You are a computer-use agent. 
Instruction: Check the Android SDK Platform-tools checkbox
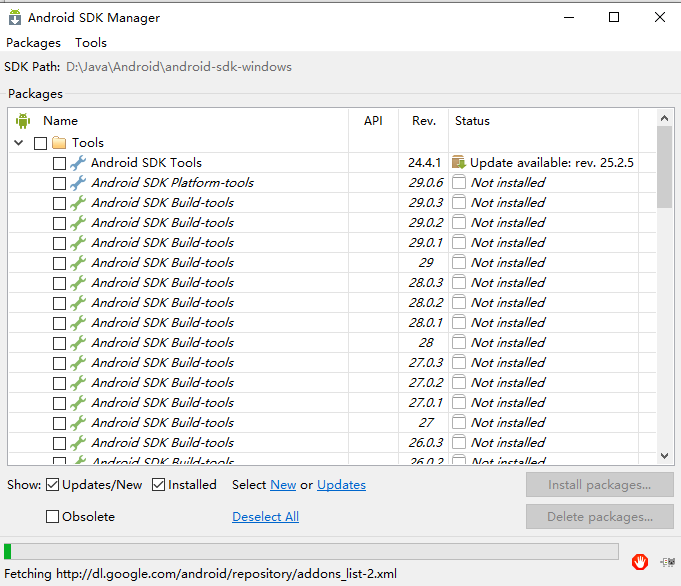click(59, 183)
